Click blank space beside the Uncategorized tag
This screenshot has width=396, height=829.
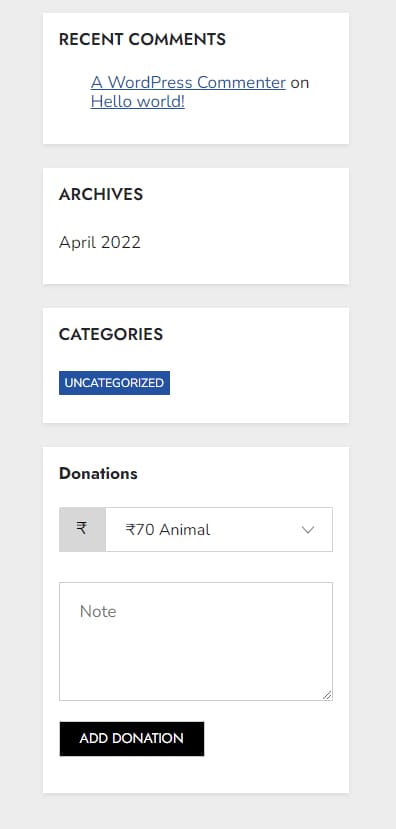coord(254,383)
